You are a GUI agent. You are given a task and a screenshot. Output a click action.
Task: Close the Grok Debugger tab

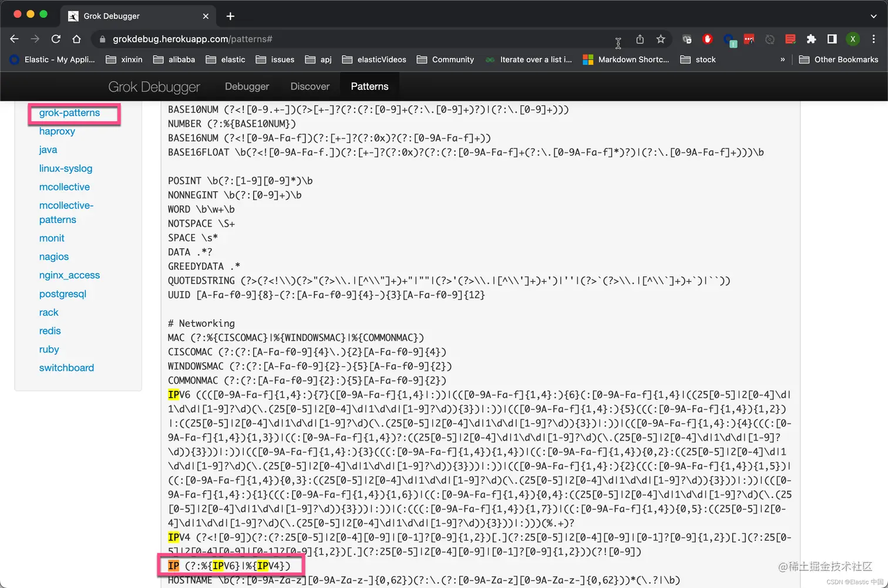pyautogui.click(x=206, y=16)
